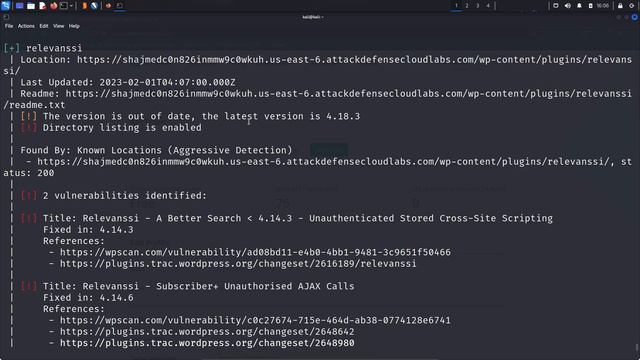Screen dimensions: 640x360
Task: Click 'Last Updated: 2023-02-01T04:07:00.000Z' text
Action: pos(128,82)
